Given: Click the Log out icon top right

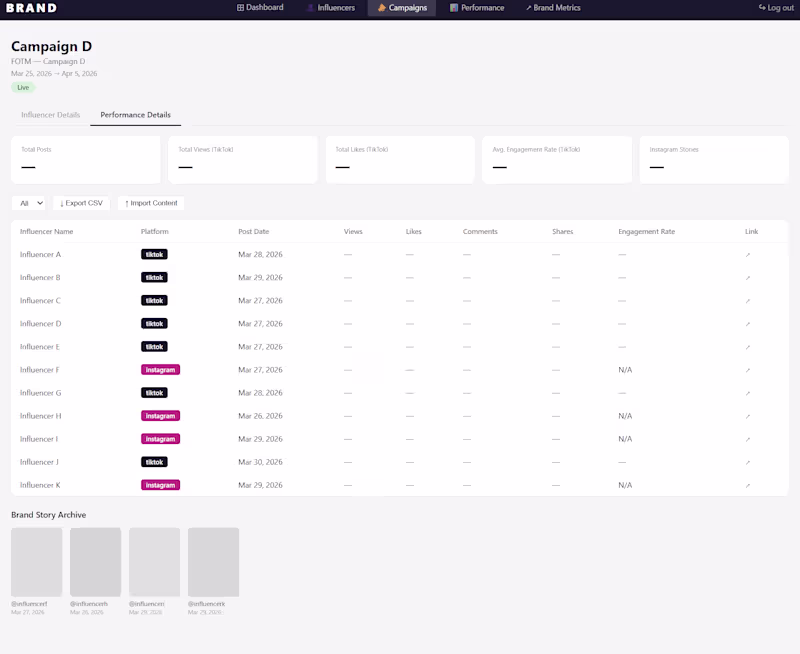Looking at the screenshot, I should tap(762, 8).
